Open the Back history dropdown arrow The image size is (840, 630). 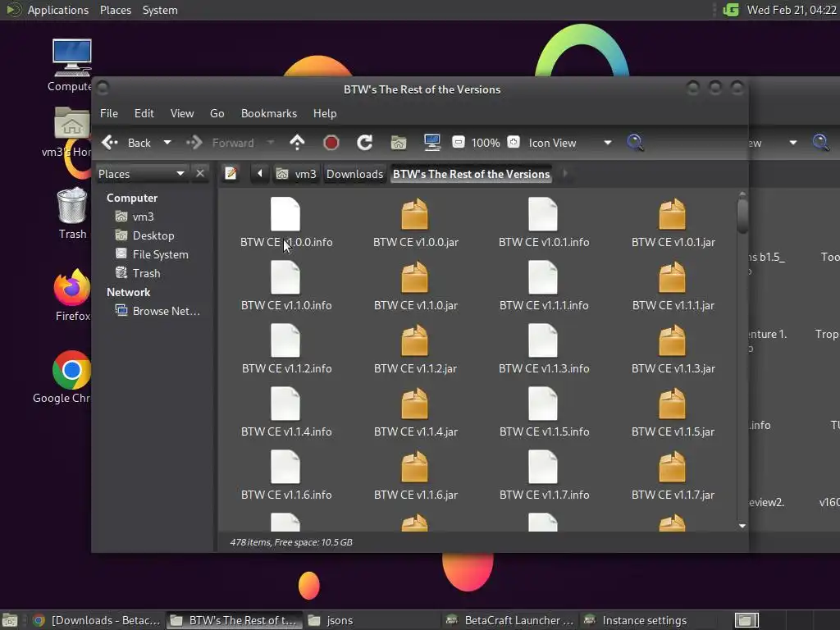coord(167,143)
